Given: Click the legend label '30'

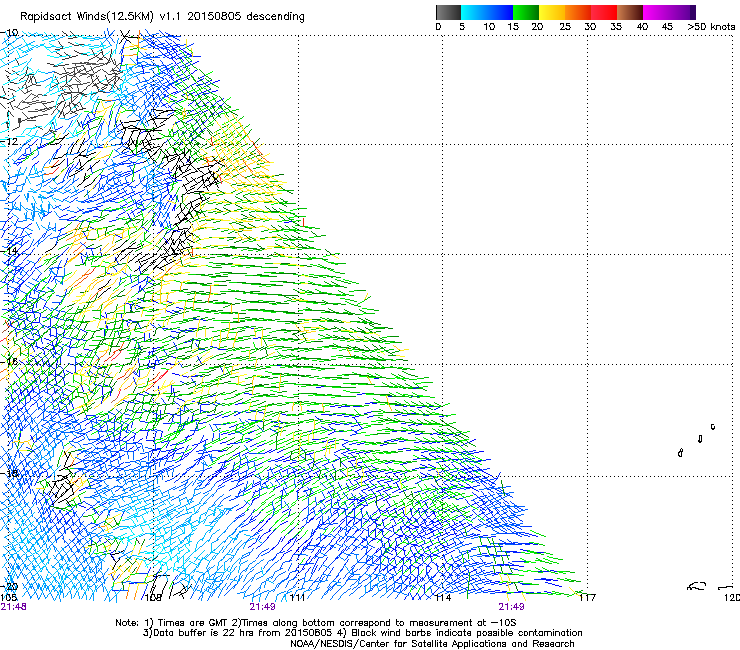Looking at the screenshot, I should (x=590, y=27).
